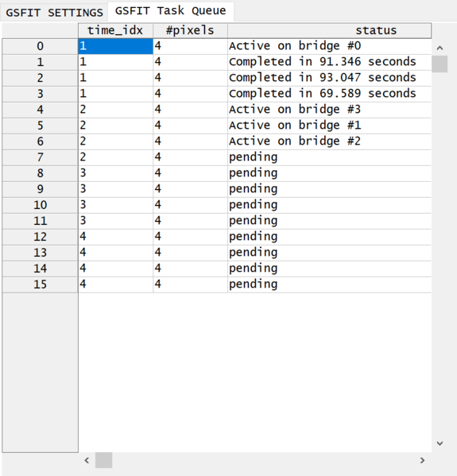
Task: Select row header 0
Action: pos(40,46)
